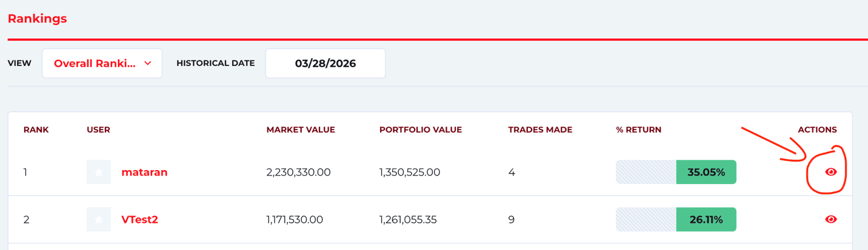
Task: Sort by the Rank column header
Action: [x=36, y=130]
